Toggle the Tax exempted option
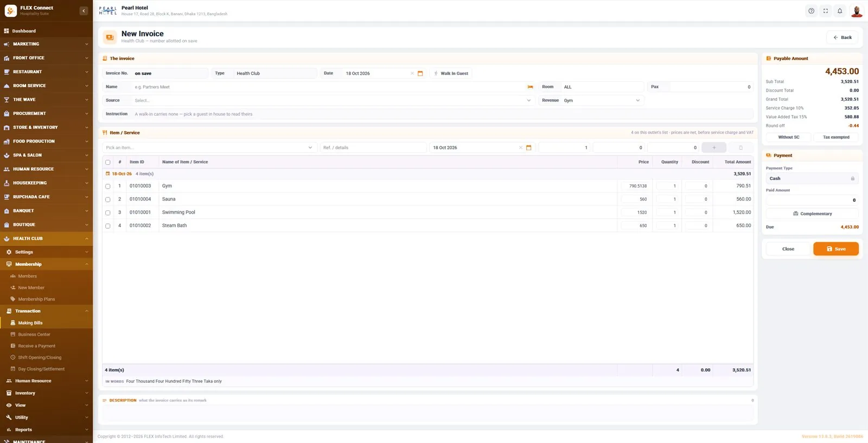 pos(836,137)
